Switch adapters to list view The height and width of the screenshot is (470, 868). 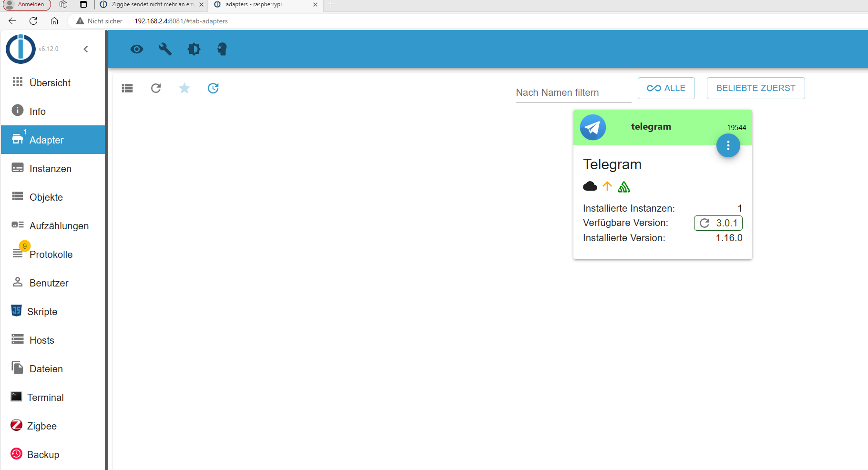(x=127, y=88)
